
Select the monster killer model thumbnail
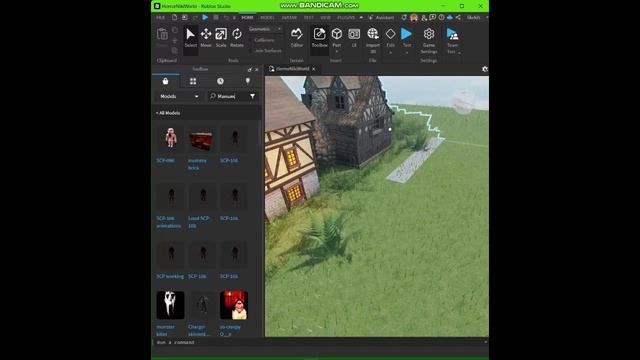(x=170, y=305)
